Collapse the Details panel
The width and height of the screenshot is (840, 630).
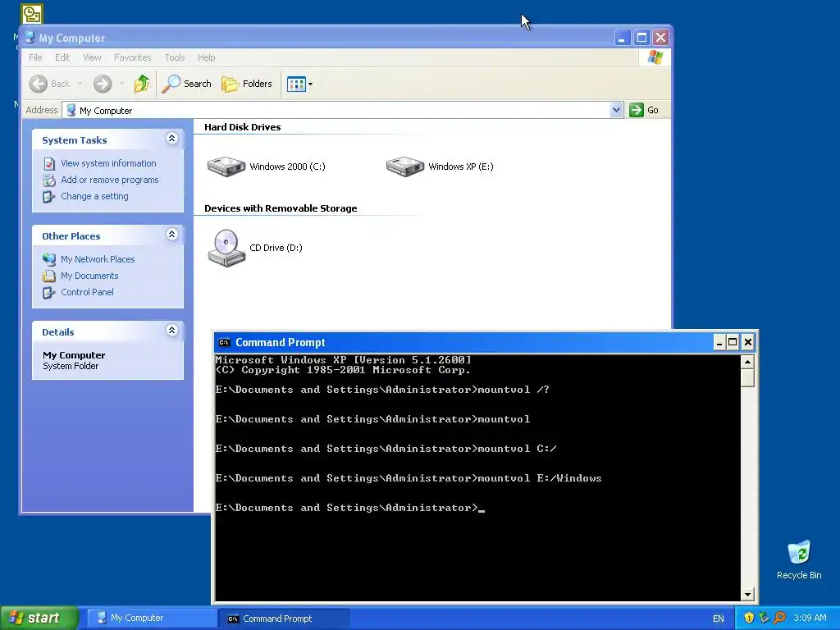point(171,331)
